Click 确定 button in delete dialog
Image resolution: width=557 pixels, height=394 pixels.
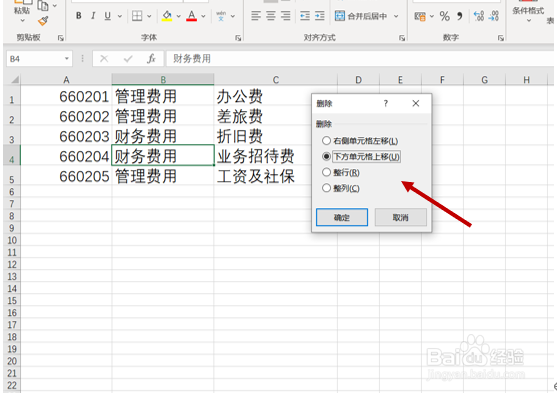342,217
